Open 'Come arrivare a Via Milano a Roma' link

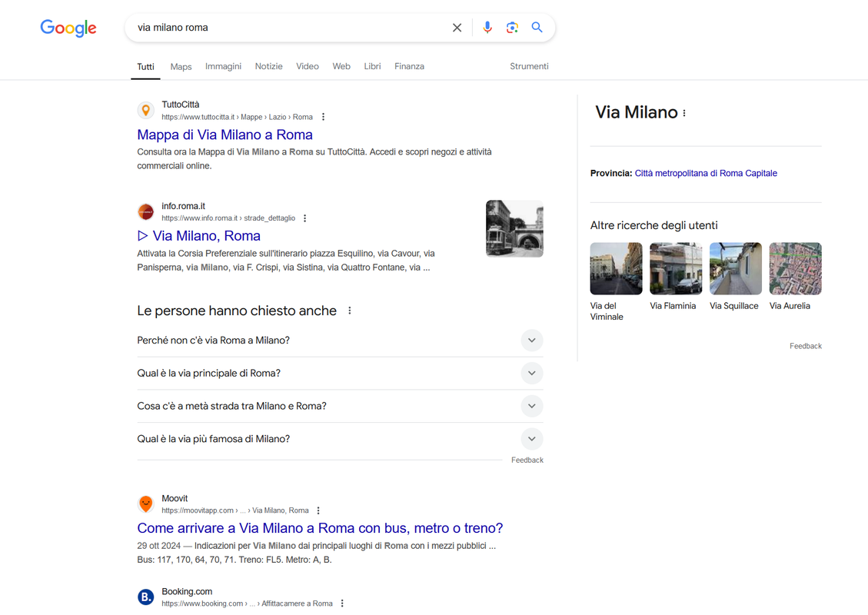320,528
